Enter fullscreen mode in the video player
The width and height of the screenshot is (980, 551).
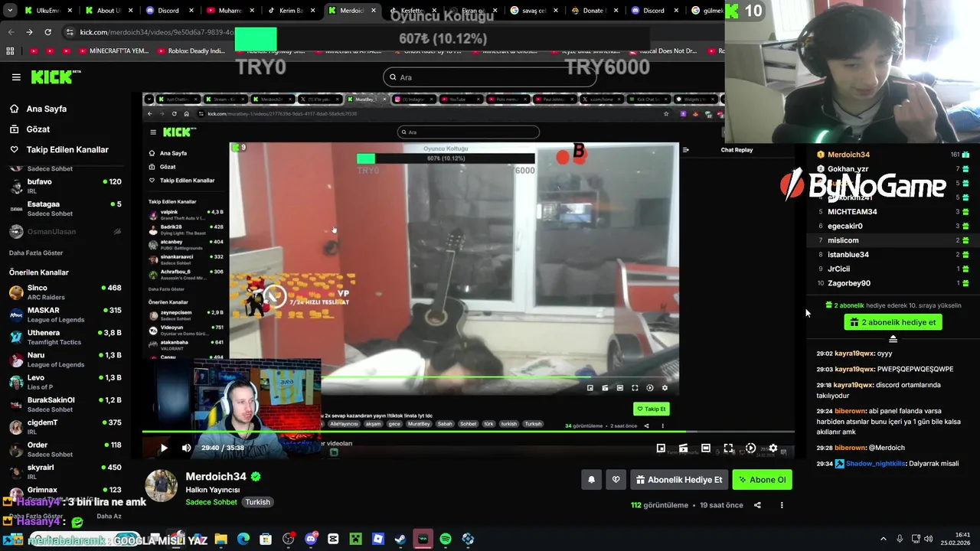[728, 448]
